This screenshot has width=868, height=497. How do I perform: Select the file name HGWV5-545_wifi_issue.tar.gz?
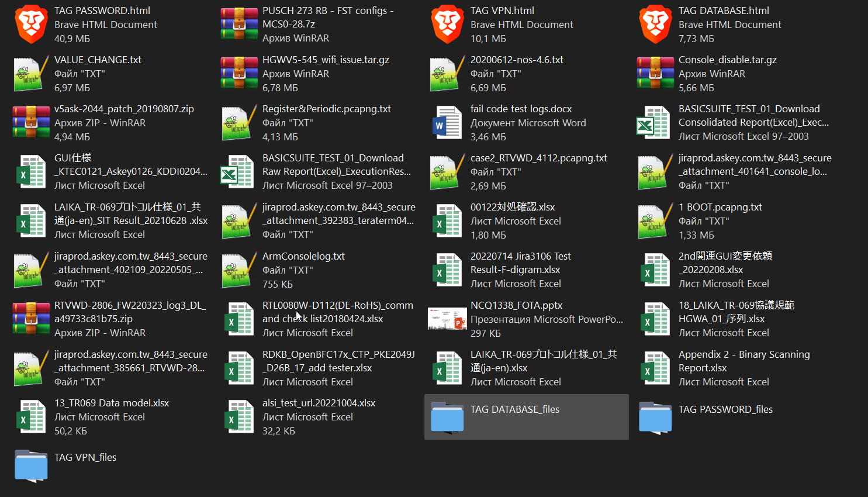(326, 60)
